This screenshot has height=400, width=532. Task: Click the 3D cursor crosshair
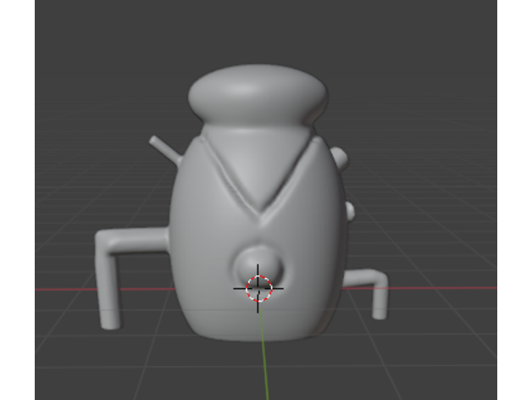259,288
